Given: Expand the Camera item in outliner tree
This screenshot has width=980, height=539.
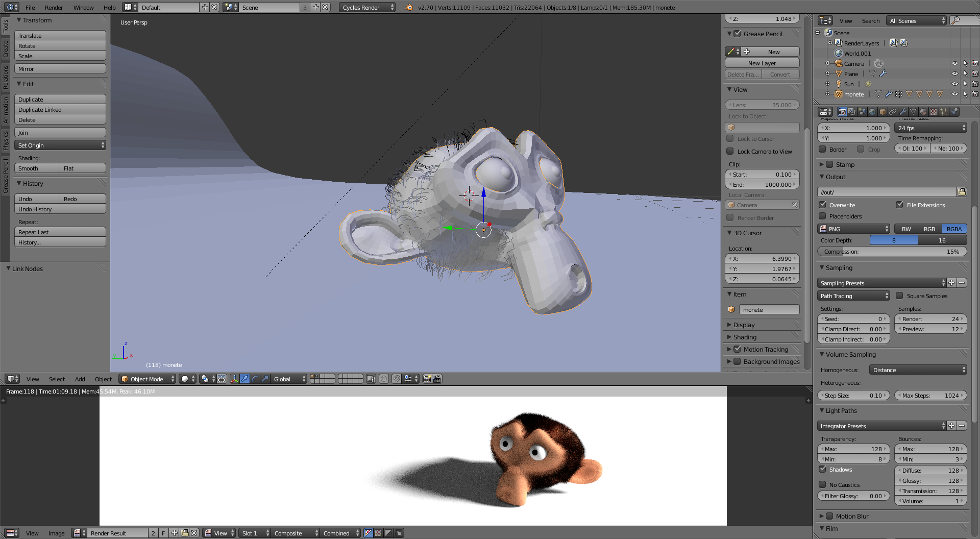Looking at the screenshot, I should pos(828,64).
